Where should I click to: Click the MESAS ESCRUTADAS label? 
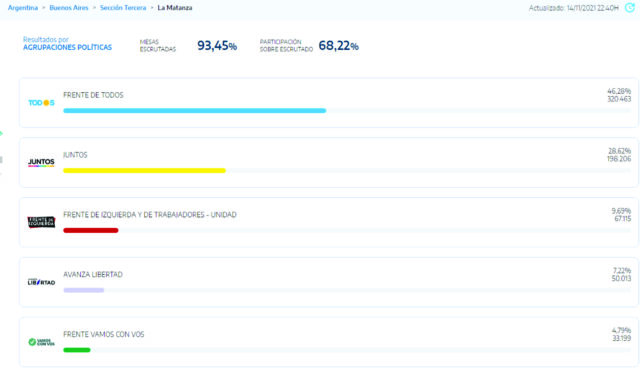158,46
